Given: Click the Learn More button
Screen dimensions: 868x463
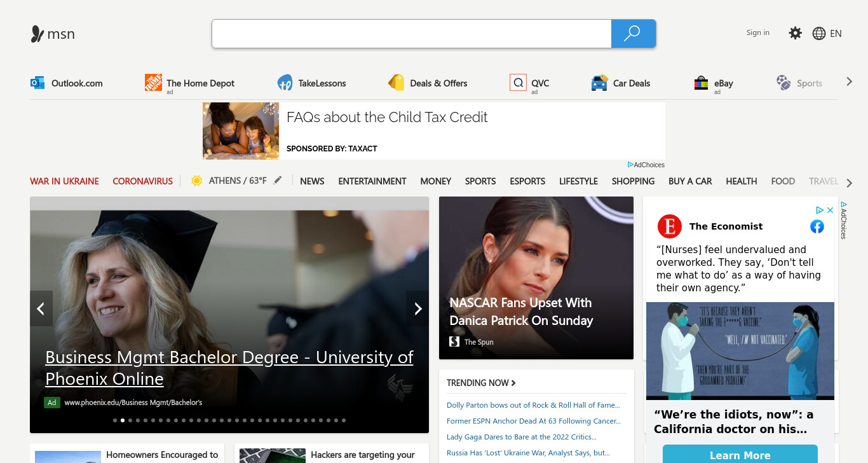Looking at the screenshot, I should (740, 454).
